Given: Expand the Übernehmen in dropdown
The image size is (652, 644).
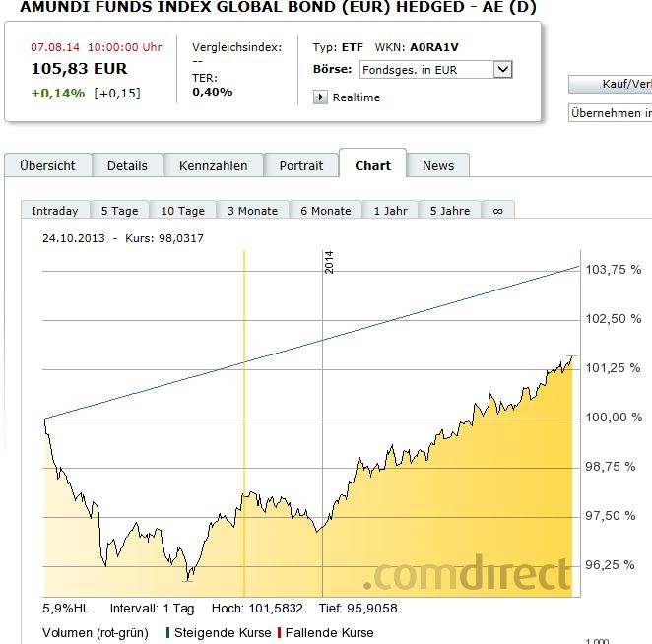Looking at the screenshot, I should 611,113.
